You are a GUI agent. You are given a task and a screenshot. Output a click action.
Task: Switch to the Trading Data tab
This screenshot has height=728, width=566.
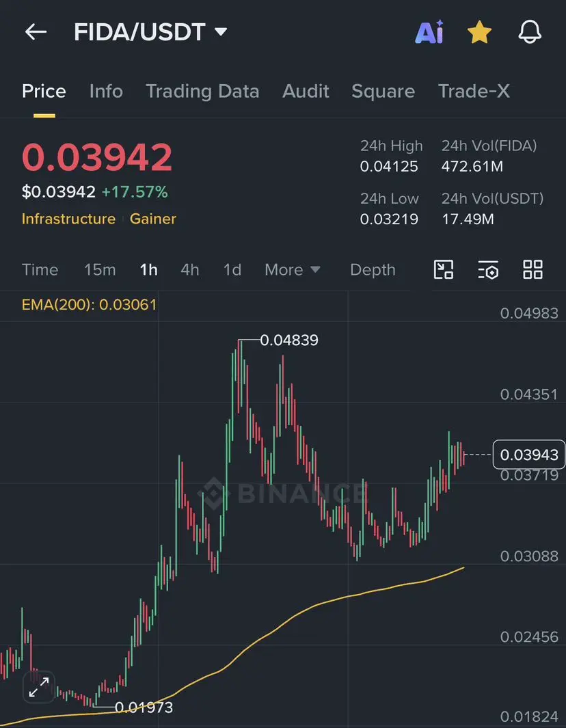click(x=202, y=91)
